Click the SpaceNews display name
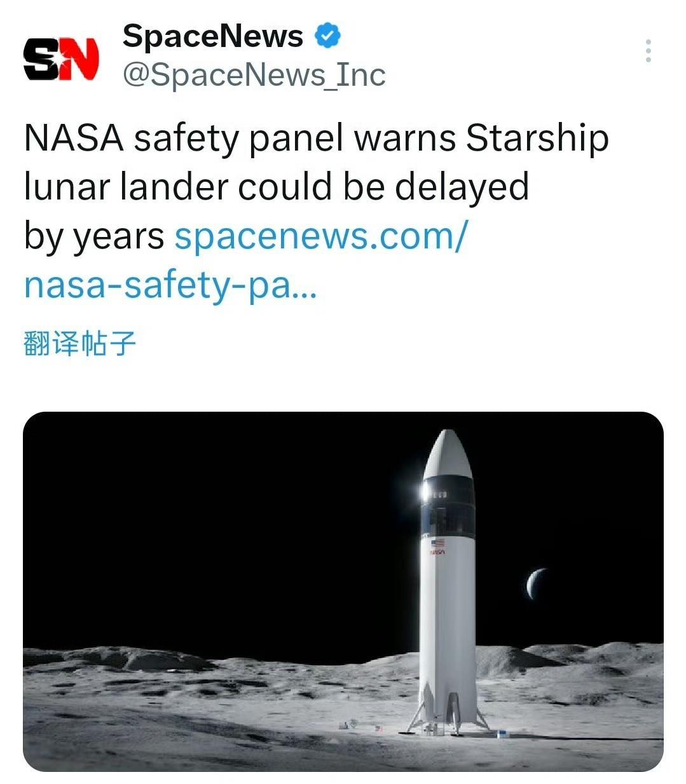The image size is (686, 784). (213, 36)
